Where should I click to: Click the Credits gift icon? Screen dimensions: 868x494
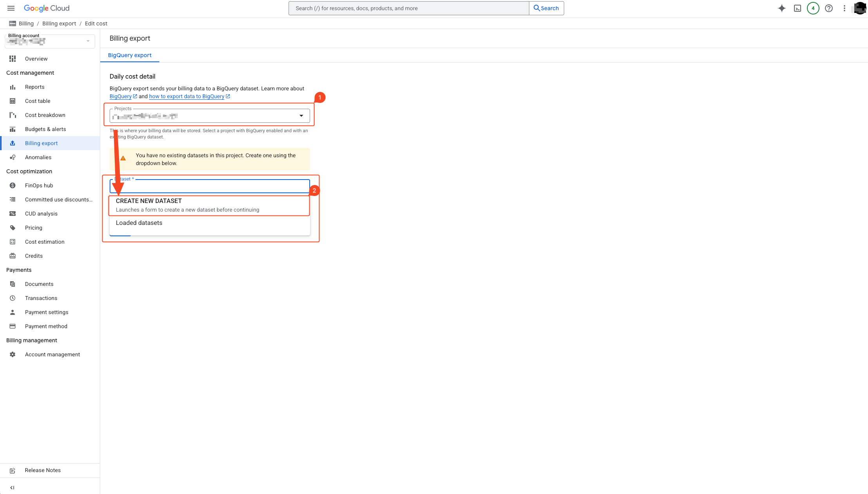[13, 256]
